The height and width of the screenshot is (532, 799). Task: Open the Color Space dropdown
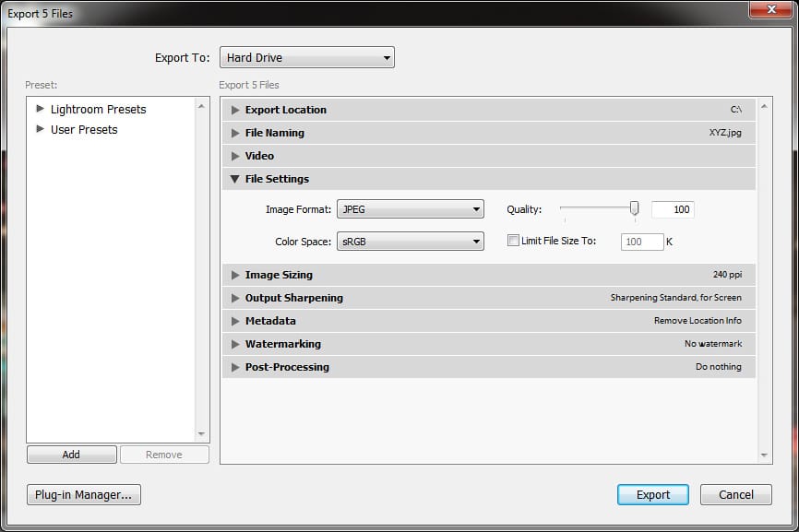410,242
